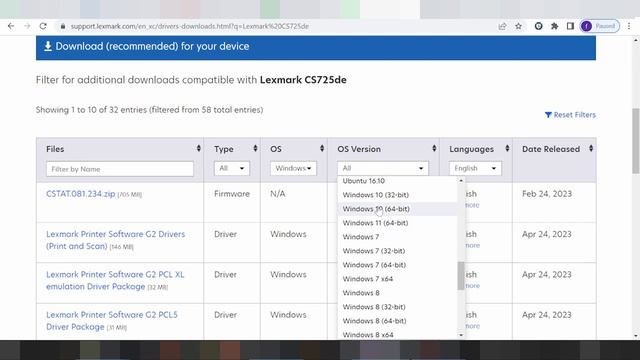Open the Type filter dropdown

click(x=231, y=168)
